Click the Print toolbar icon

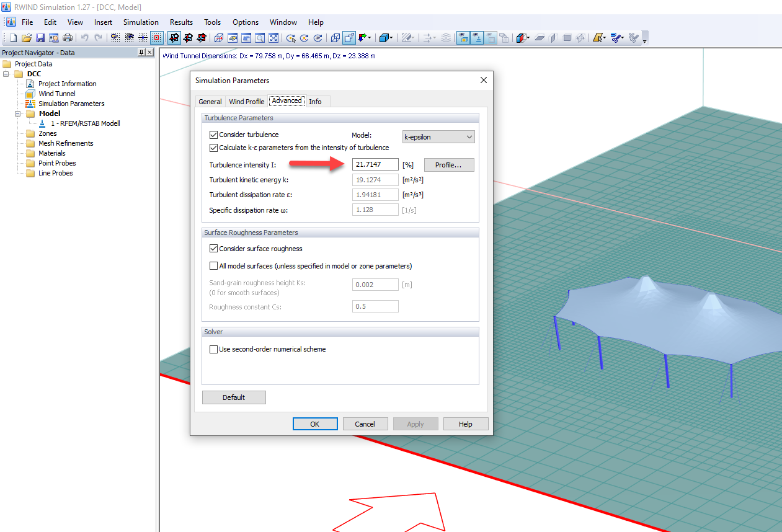(68, 38)
